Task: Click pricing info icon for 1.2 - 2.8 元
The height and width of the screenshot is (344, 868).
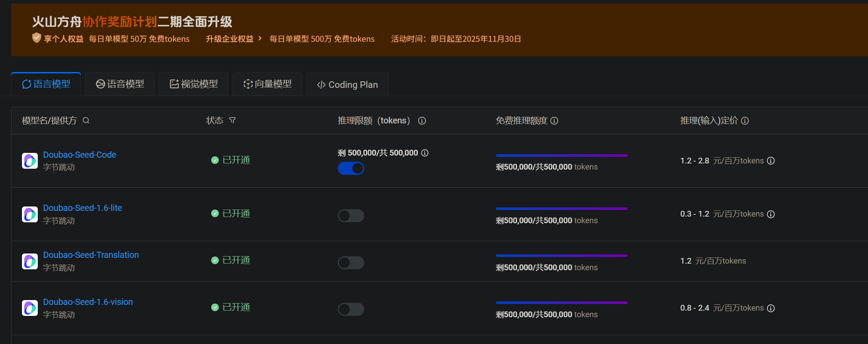Action: (x=771, y=161)
